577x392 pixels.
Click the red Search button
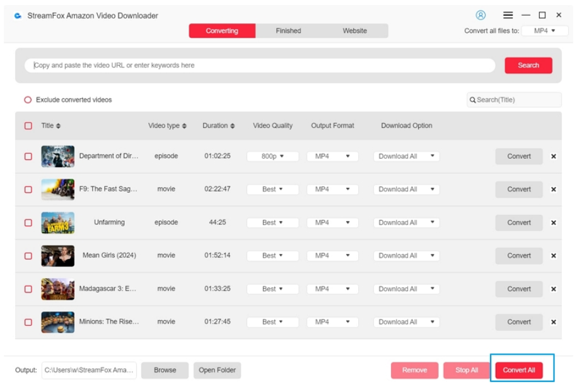(528, 66)
